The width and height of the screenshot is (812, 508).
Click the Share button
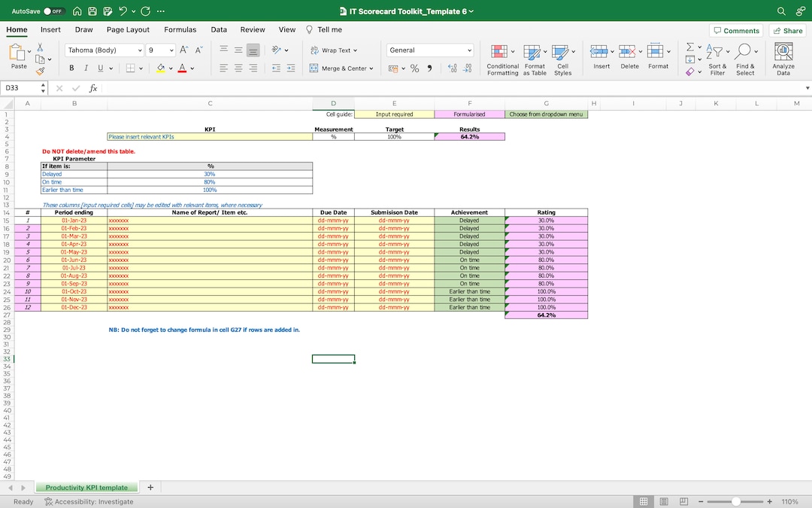[x=787, y=29]
